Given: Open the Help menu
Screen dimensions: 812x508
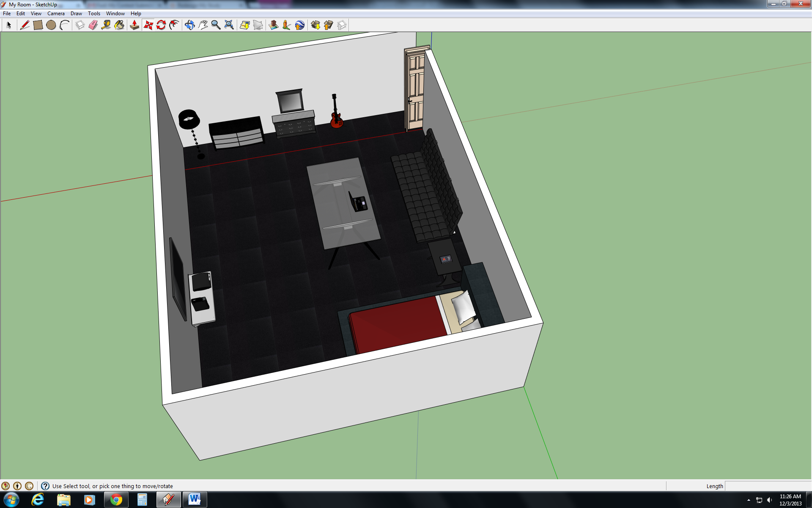Looking at the screenshot, I should (x=136, y=14).
